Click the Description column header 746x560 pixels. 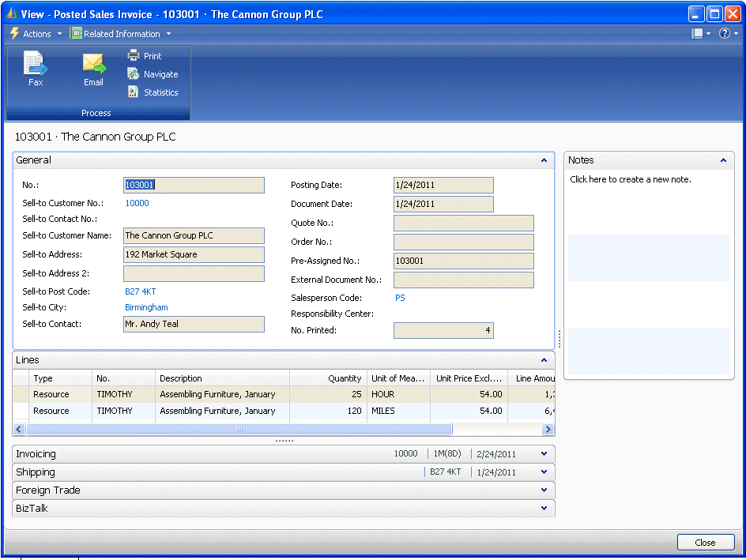tap(222, 378)
